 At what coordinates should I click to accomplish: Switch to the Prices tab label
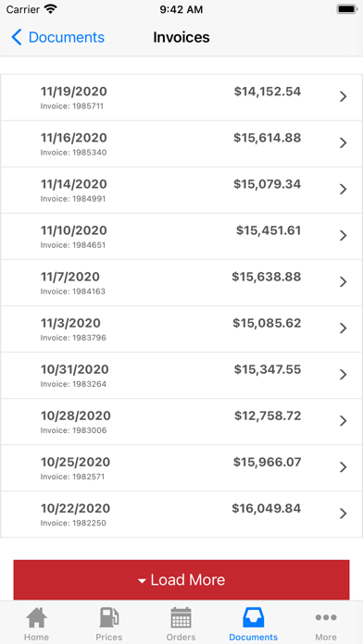(x=109, y=637)
